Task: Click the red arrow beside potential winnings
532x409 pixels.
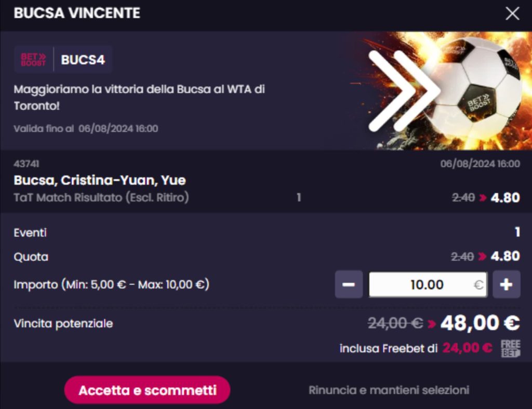Action: click(x=432, y=324)
